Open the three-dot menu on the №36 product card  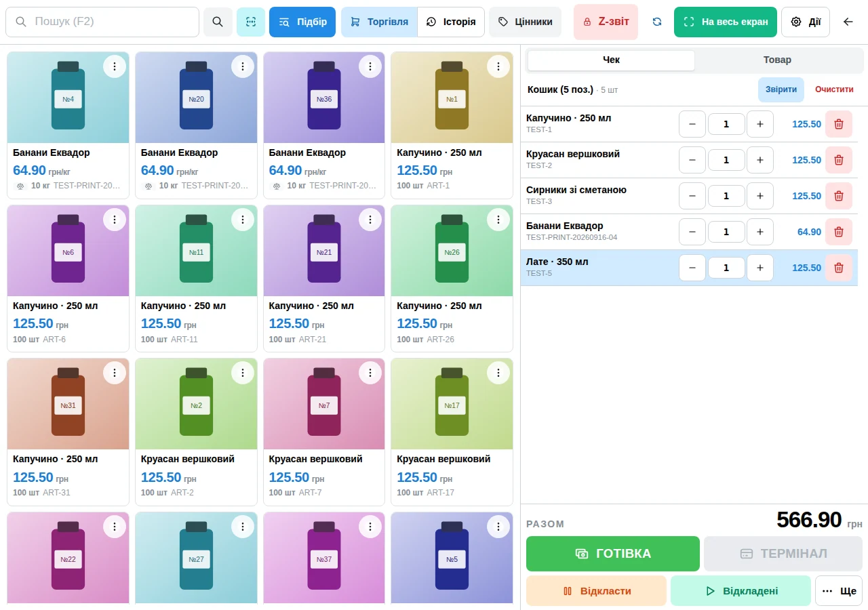(x=370, y=66)
